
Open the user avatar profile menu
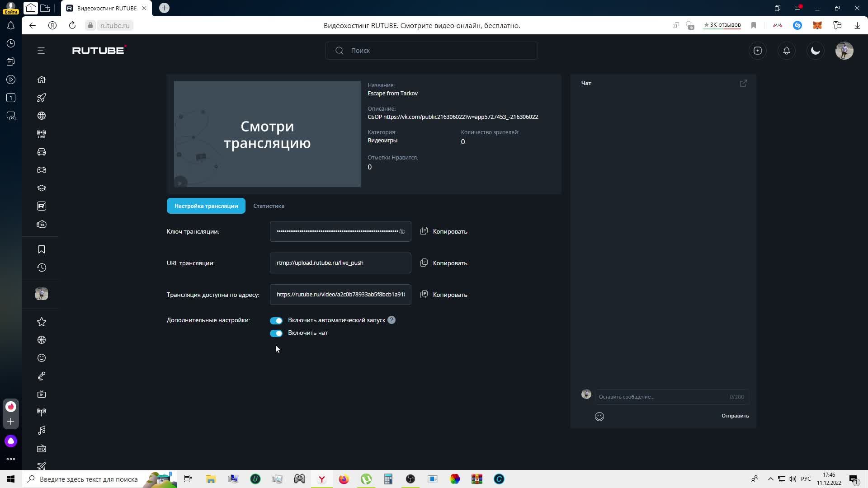coord(844,51)
